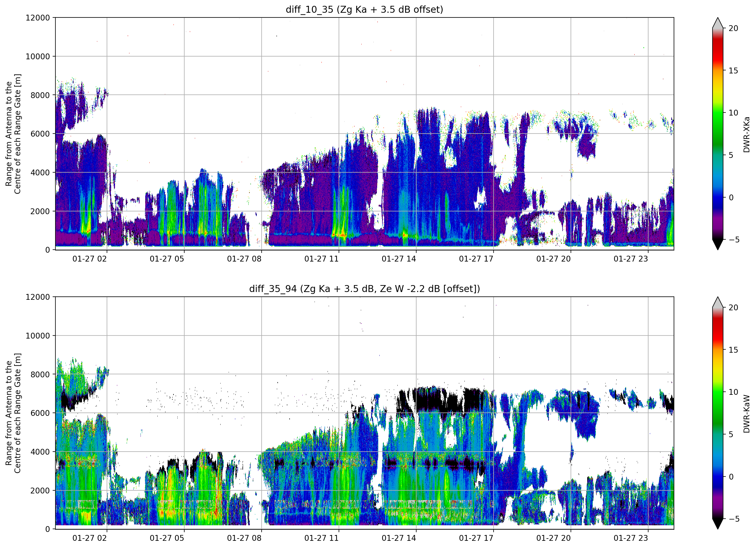Screen dimensions: 756x548
Task: Click top plot x-axis label 01-27 11
Action: [322, 259]
